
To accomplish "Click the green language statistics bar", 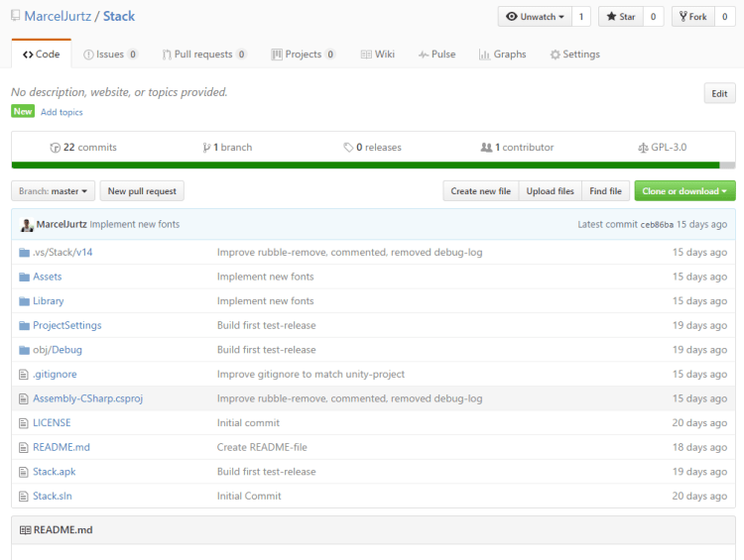I will (365, 165).
